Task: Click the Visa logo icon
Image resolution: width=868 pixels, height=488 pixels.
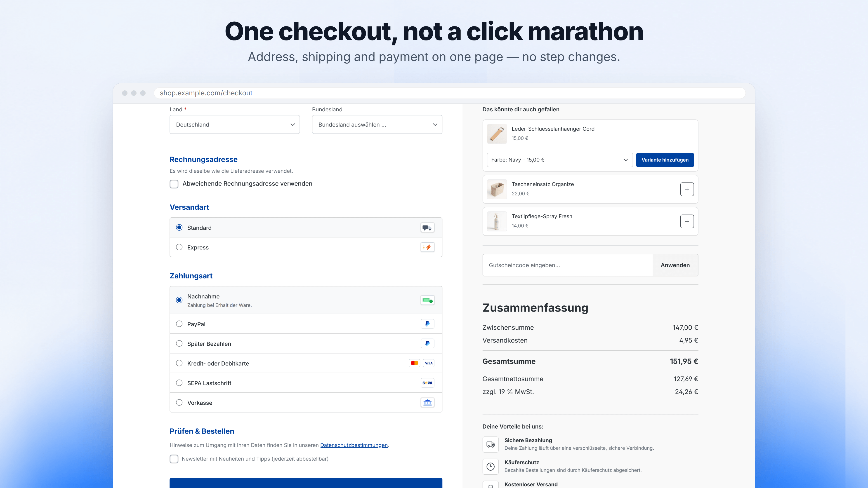Action: point(429,363)
